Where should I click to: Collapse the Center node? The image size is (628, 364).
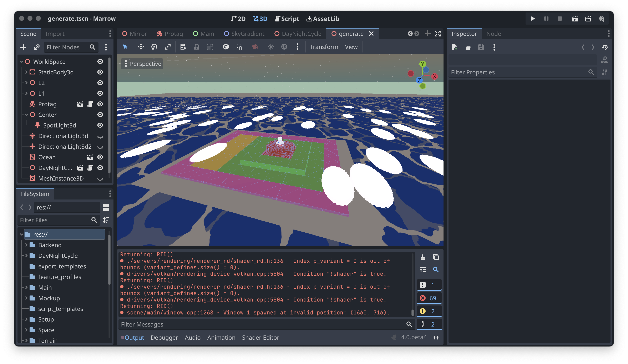(x=26, y=115)
